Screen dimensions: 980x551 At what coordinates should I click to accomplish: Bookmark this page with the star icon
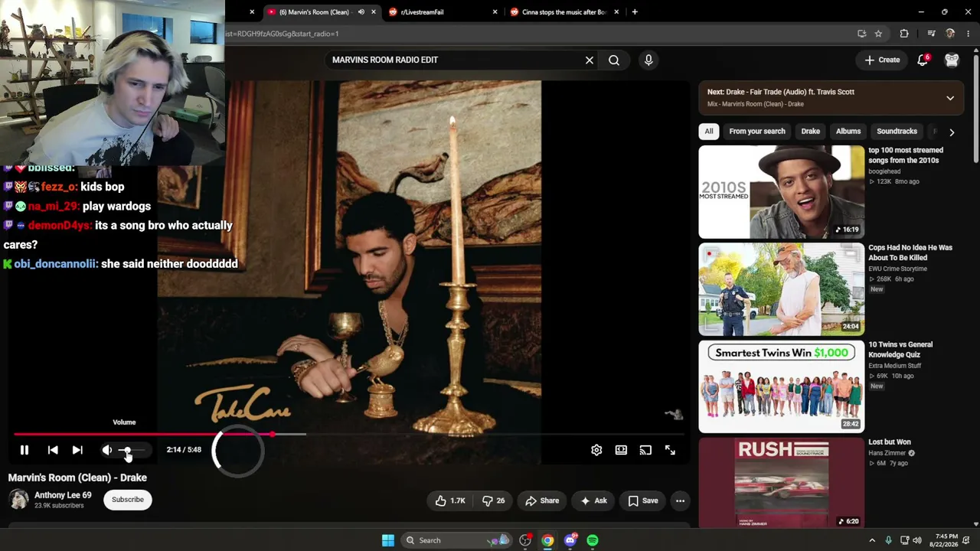(x=878, y=34)
